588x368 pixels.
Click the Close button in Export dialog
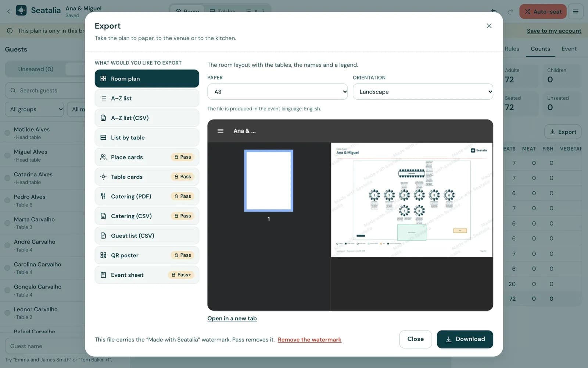[x=415, y=339]
